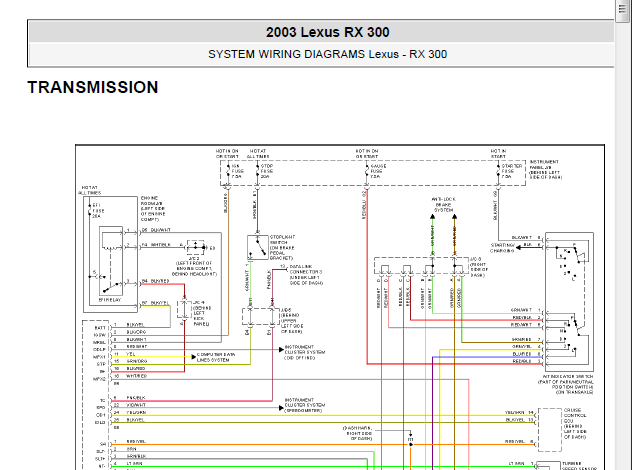Screen dimensions: 632x470
Task: Click the "2003 Lexus RX 300" title
Action: pos(327,32)
